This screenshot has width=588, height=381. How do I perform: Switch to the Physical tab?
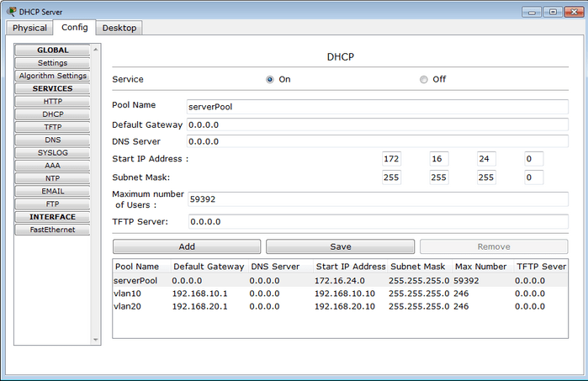pos(29,28)
